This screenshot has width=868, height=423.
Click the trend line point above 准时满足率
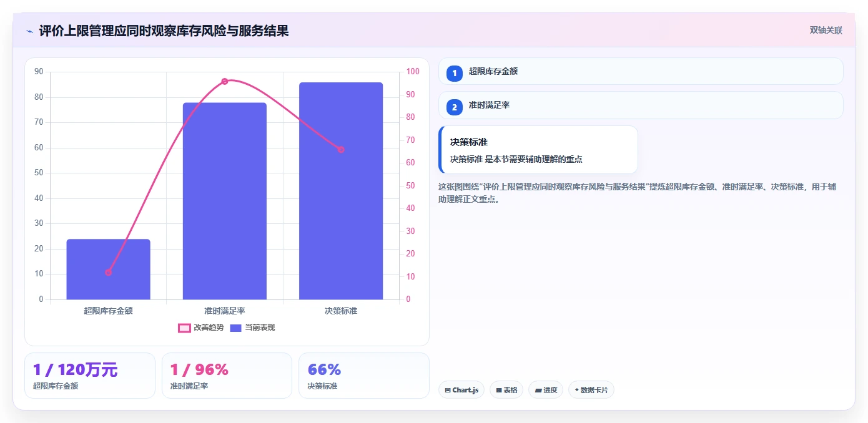pos(225,81)
